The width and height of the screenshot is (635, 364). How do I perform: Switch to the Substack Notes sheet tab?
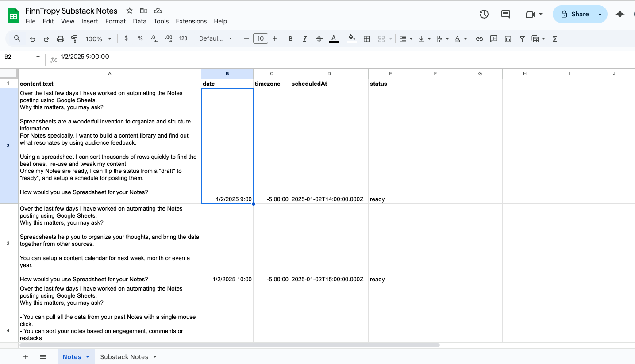tap(124, 357)
